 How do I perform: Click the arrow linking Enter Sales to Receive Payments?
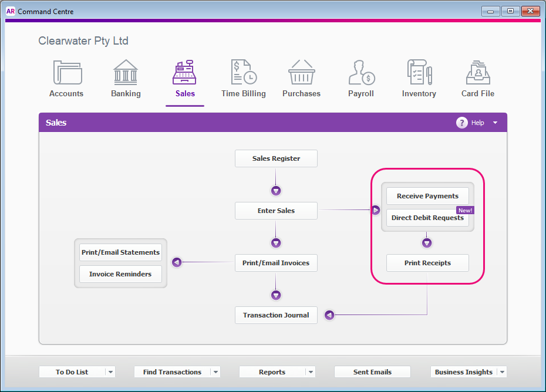[375, 209]
